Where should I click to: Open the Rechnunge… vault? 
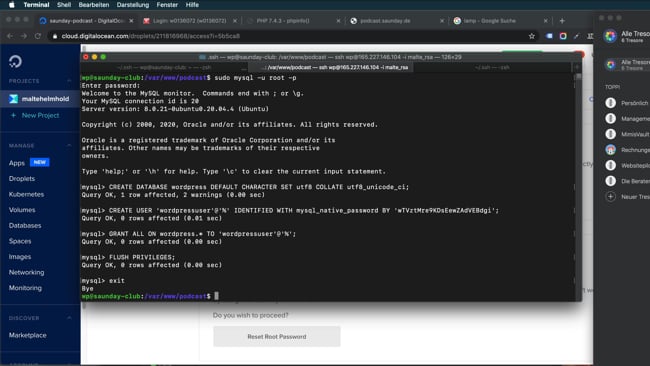627,150
